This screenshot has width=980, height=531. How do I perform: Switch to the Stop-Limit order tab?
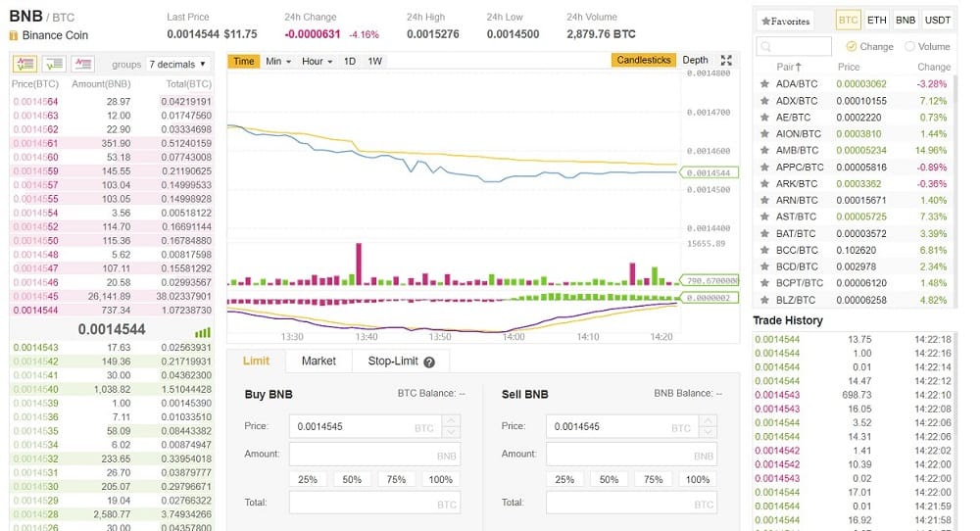(x=401, y=362)
